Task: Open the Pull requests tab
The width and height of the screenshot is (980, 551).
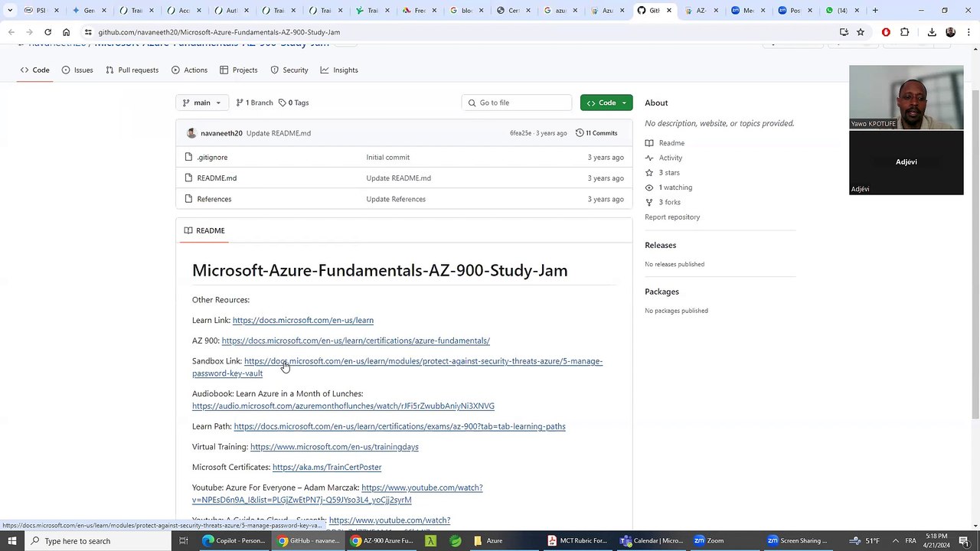Action: click(132, 70)
